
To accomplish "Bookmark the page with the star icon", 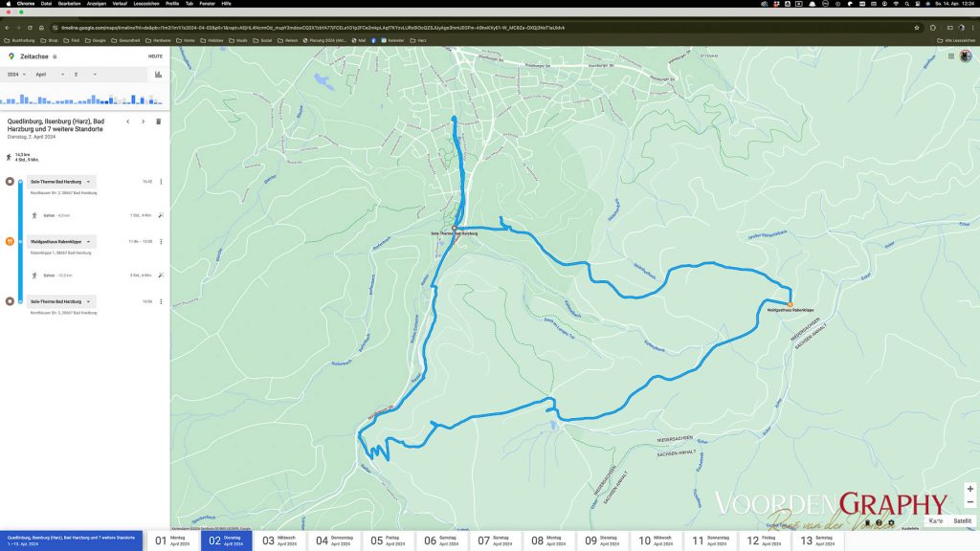I will (x=917, y=28).
